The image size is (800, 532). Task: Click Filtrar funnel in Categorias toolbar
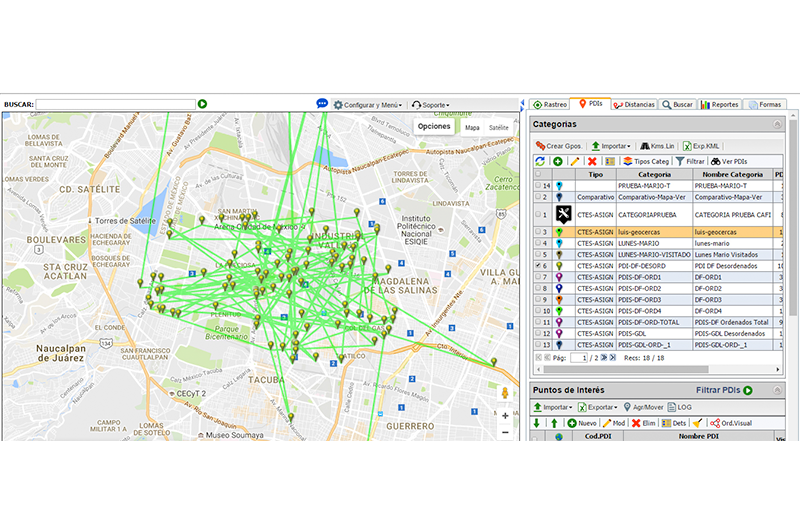[x=690, y=161]
